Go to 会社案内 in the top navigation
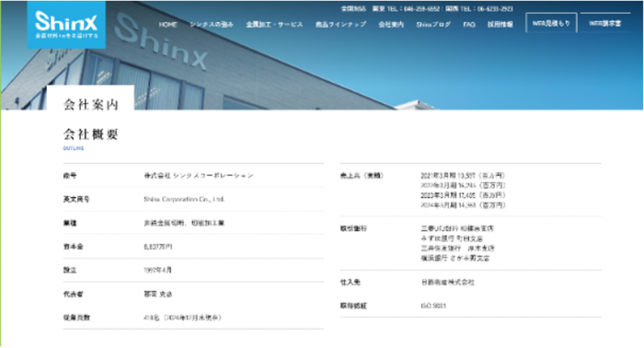Viewport: 644px width, 348px height. pos(391,25)
